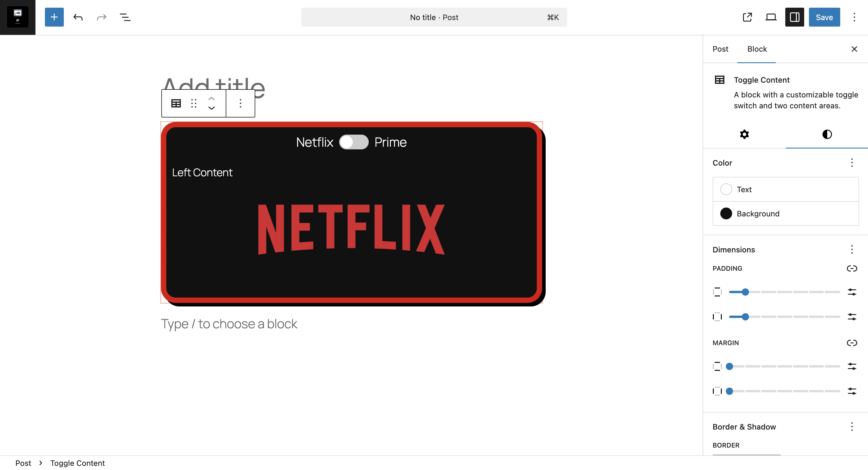Click the 'Type / to choose a block' placeholder
The height and width of the screenshot is (470, 868).
pos(229,324)
